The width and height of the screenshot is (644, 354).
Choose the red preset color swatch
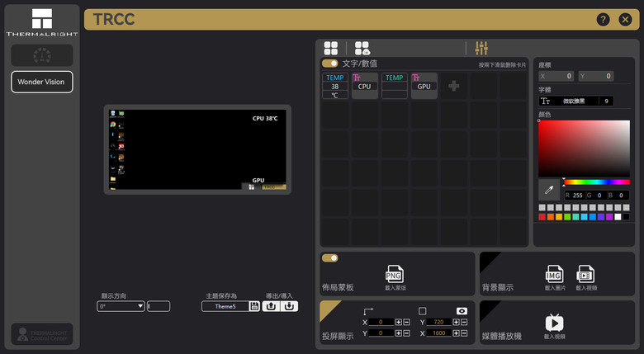pos(542,217)
